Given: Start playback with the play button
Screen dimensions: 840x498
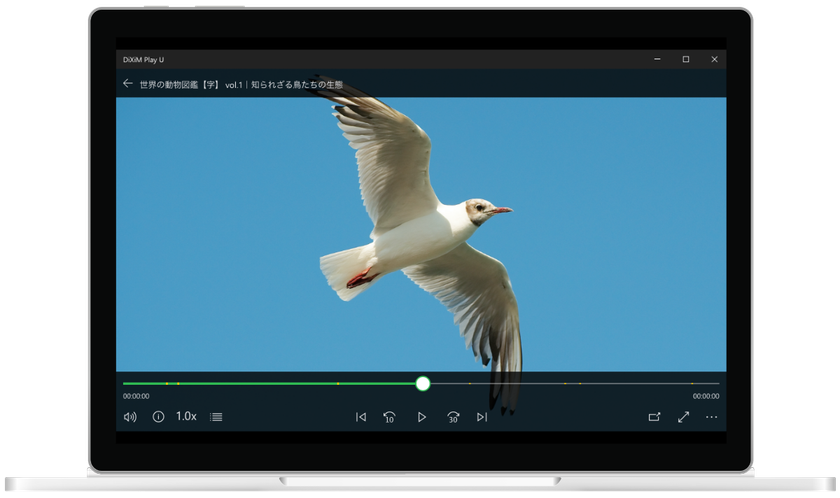Looking at the screenshot, I should tap(422, 417).
